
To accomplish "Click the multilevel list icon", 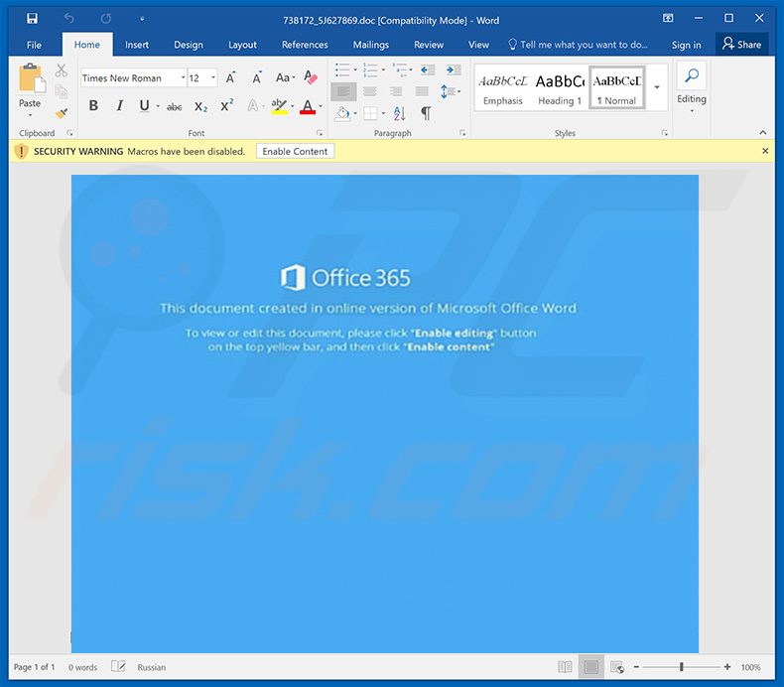I will [399, 70].
